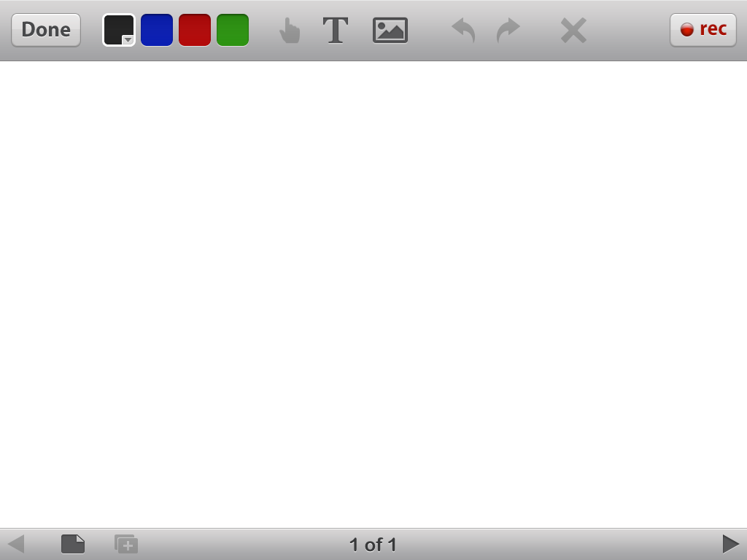Select the pointer/hand tool

click(290, 30)
